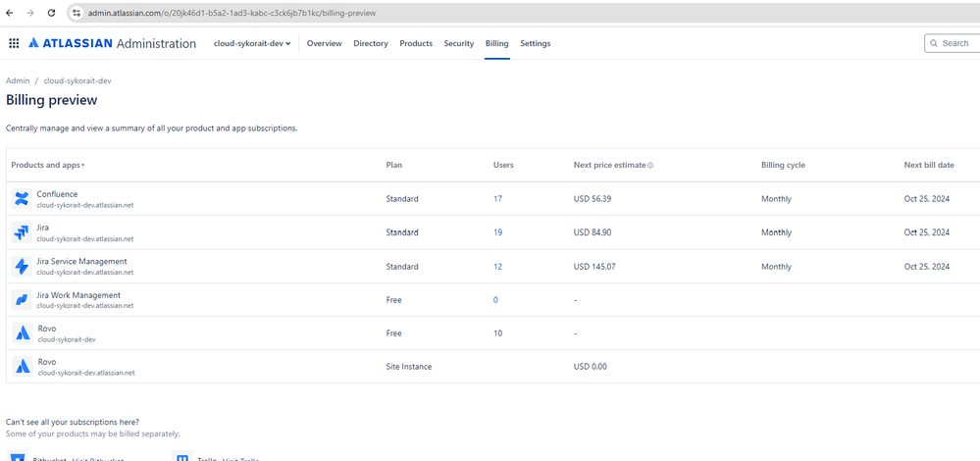Click the Billing preview heading

pyautogui.click(x=51, y=100)
